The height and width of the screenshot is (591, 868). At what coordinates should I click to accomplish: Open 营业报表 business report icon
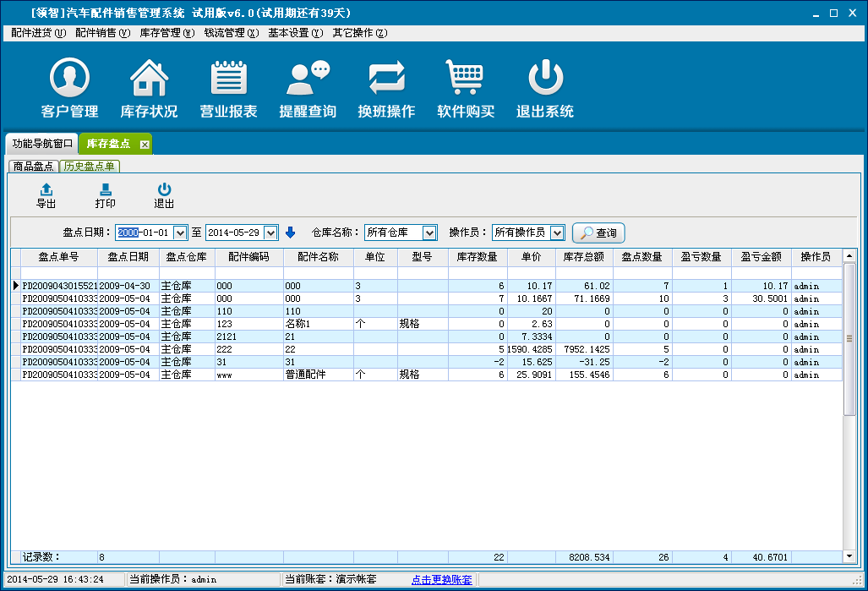pos(228,79)
